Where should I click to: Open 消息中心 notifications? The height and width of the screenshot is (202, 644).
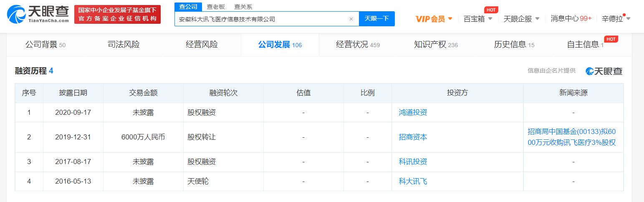point(571,19)
